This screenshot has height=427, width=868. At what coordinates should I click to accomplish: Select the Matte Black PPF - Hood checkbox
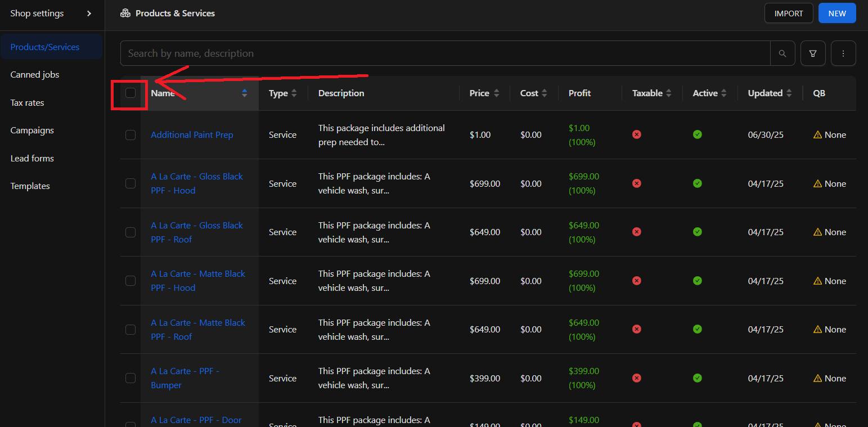(x=131, y=281)
